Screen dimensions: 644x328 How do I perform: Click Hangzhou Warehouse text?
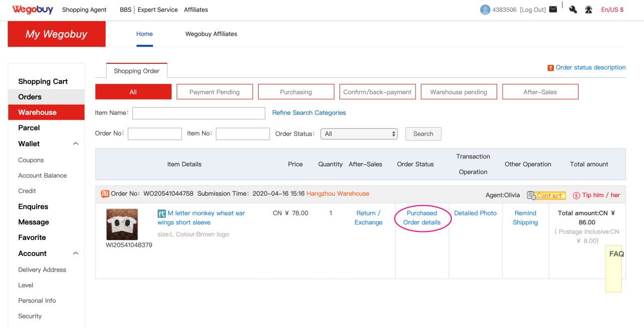338,194
